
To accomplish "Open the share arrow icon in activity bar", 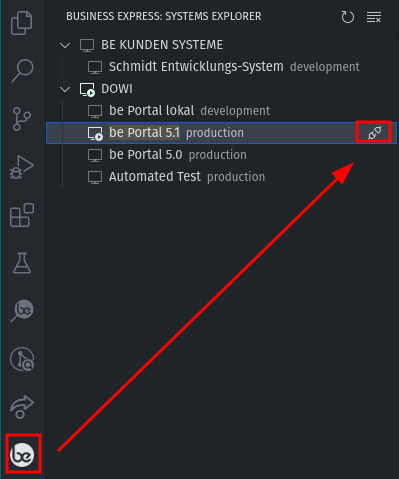I will 22,407.
